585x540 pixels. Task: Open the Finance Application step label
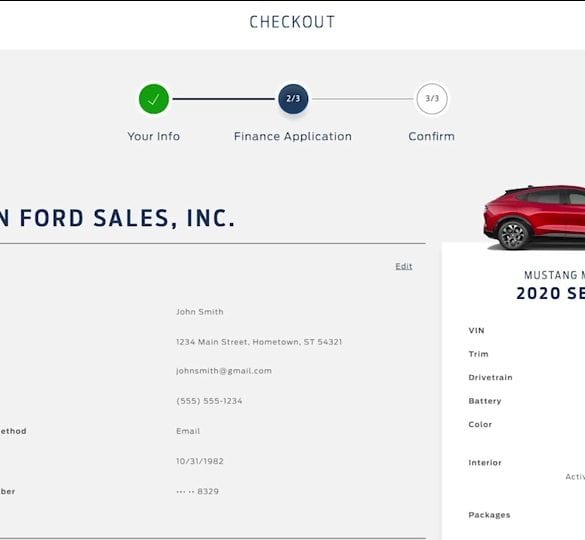(x=293, y=137)
